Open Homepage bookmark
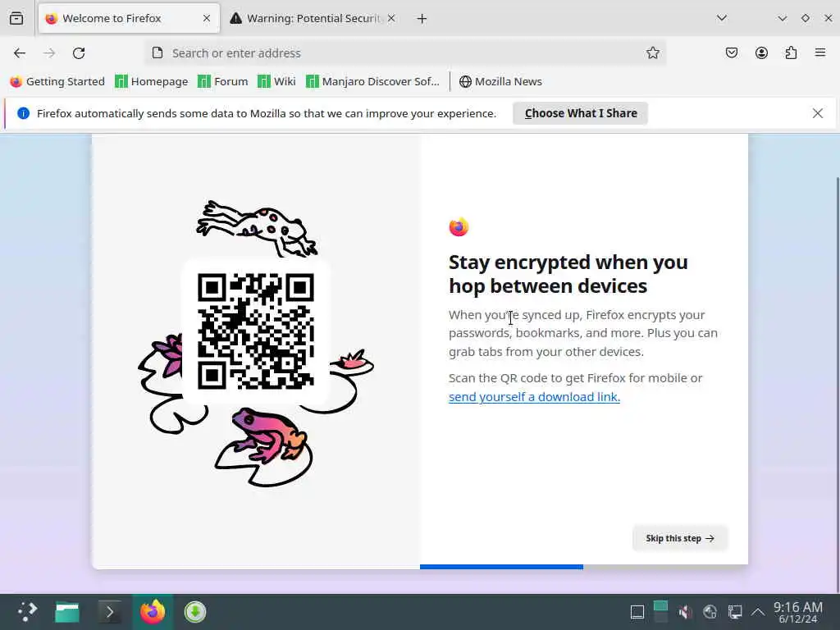This screenshot has width=840, height=630. click(x=152, y=81)
